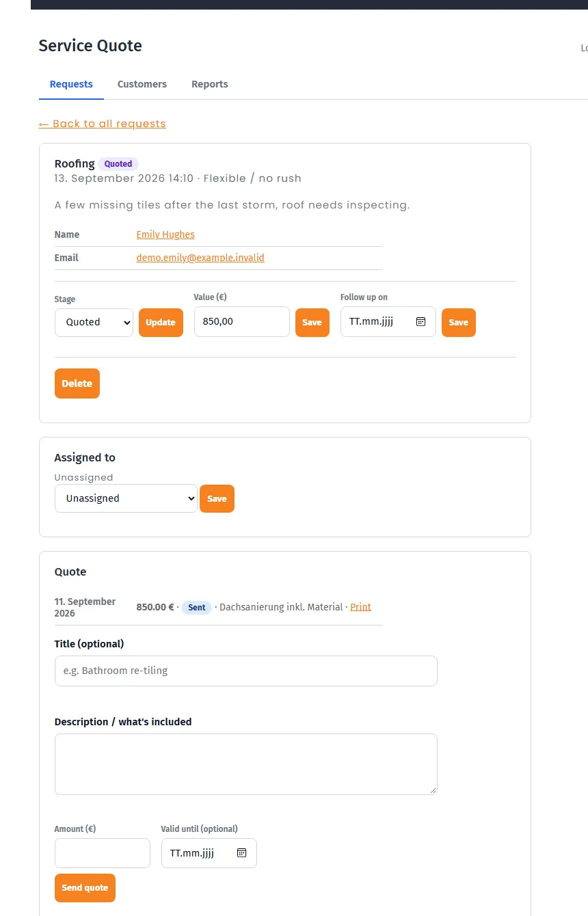Open the Valid until calendar picker icon
Screen dimensions: 588x916
tap(241, 852)
